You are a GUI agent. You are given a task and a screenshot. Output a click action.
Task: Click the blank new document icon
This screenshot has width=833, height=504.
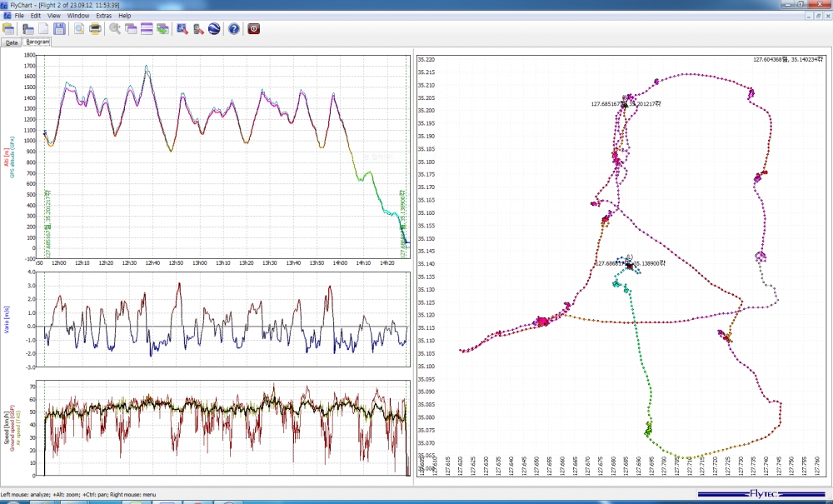coord(43,28)
